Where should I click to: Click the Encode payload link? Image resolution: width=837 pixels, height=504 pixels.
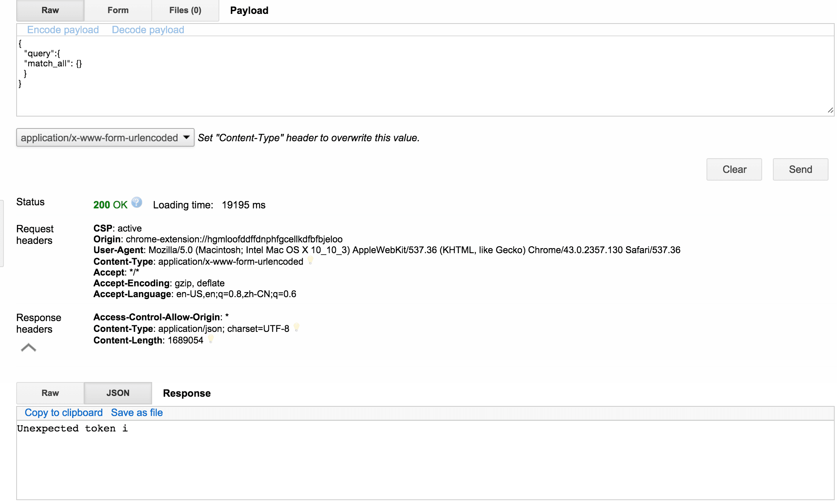coord(63,30)
